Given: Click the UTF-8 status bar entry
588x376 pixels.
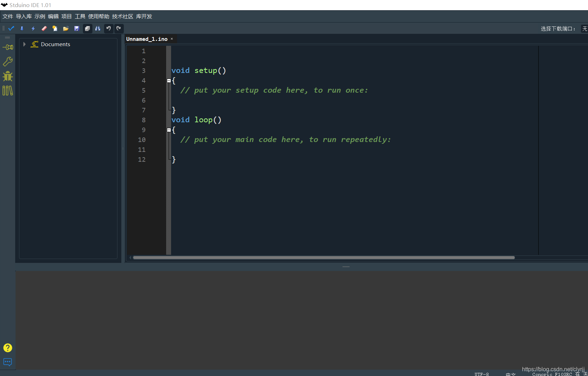Looking at the screenshot, I should (x=481, y=374).
